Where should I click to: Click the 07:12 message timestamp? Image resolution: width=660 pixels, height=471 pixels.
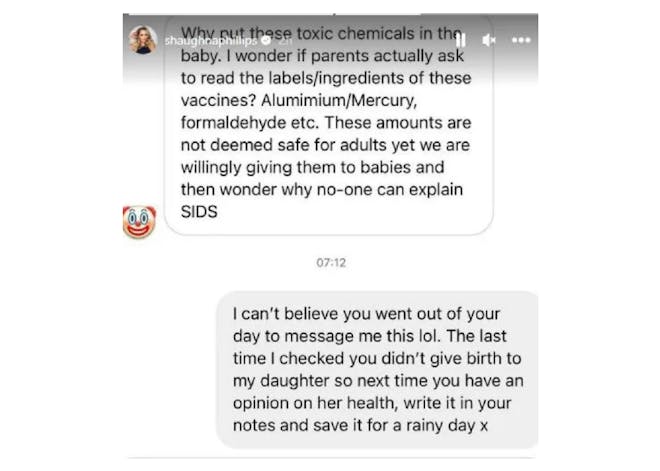coord(331,263)
